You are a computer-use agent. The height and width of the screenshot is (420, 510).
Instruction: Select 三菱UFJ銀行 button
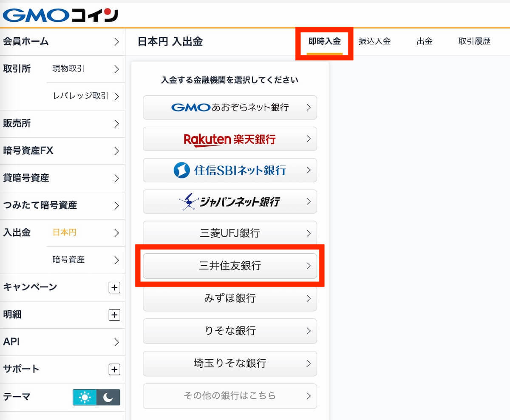click(230, 233)
